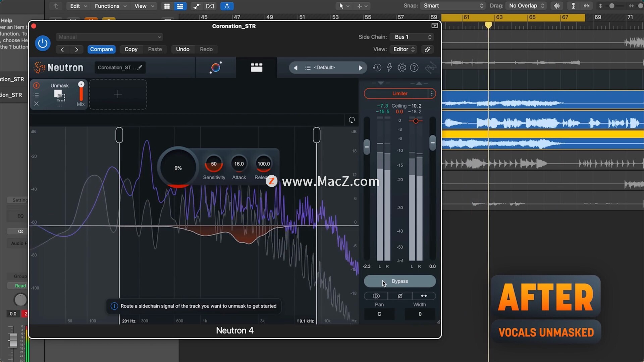The image size is (644, 362).
Task: Click next plugin setting chevron
Action: click(x=76, y=50)
